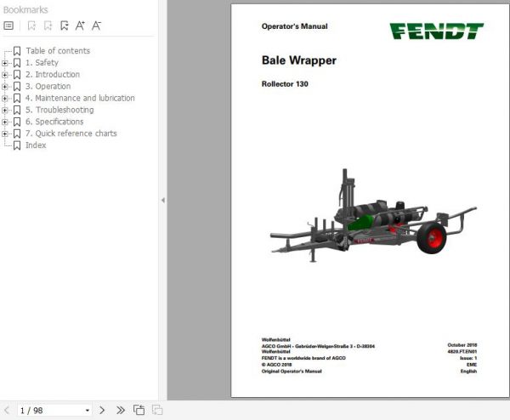The height and width of the screenshot is (420, 510).
Task: Click the page number field 1 / 98
Action: [x=54, y=411]
